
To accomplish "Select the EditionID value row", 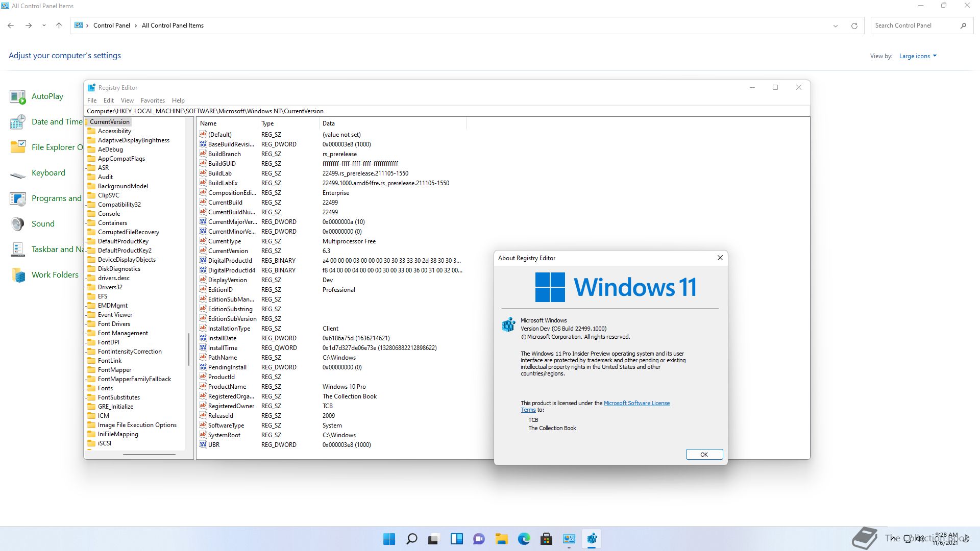I will pyautogui.click(x=332, y=290).
